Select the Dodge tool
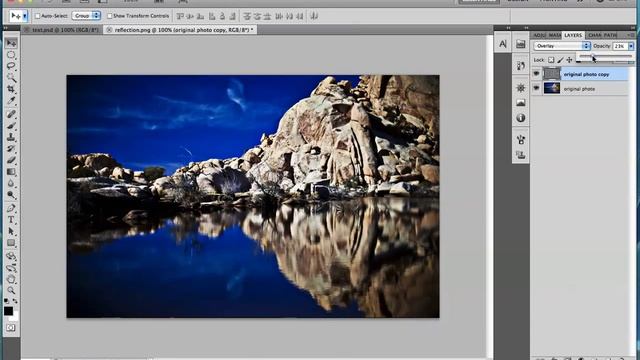Image resolution: width=640 pixels, height=360 pixels. point(11,195)
